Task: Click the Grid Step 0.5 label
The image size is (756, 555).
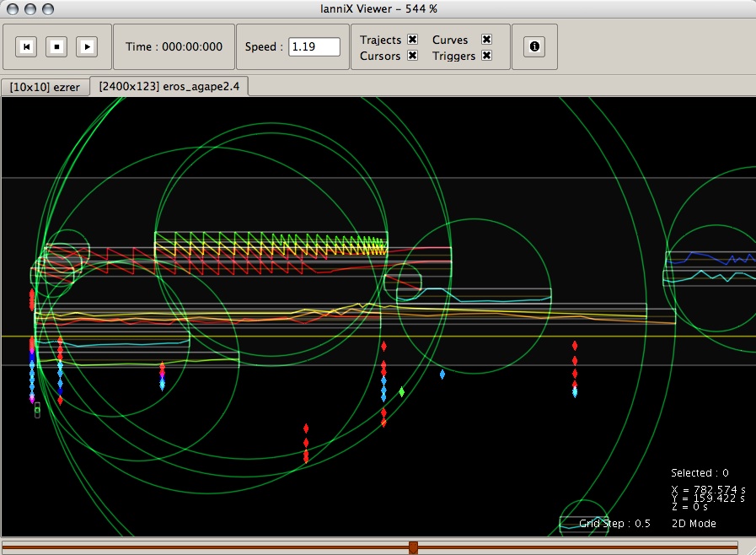Action: 614,524
